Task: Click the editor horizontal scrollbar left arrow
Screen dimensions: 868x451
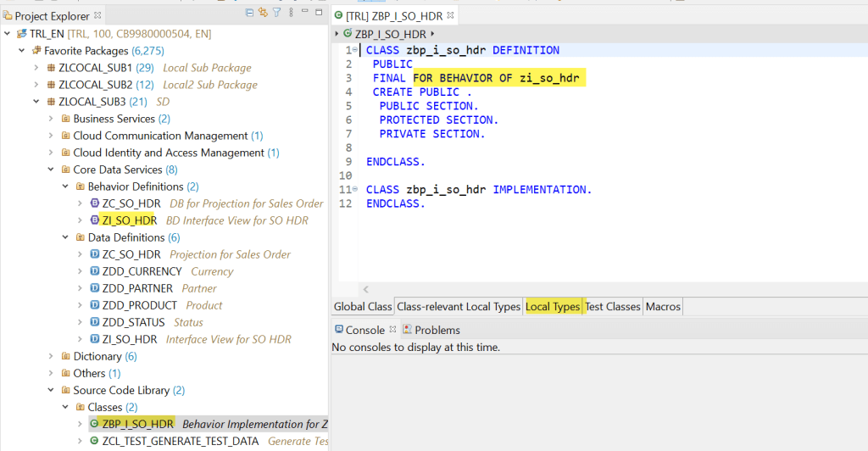Action: pos(365,290)
